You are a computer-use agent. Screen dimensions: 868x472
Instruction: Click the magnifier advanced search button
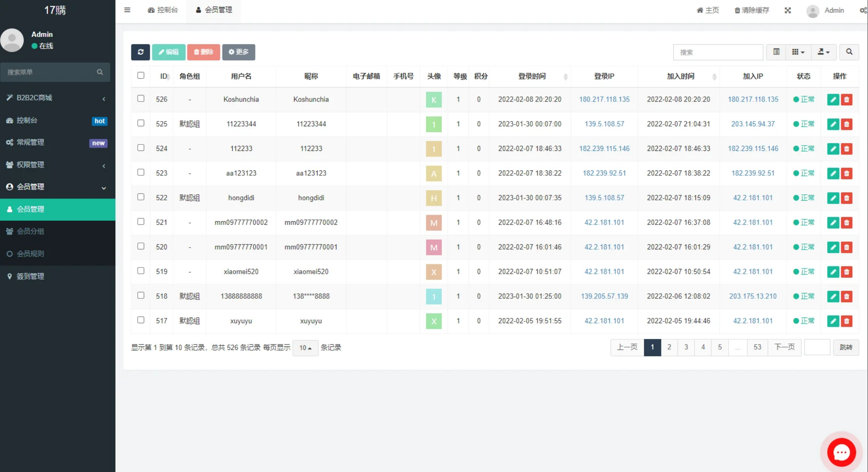[849, 52]
